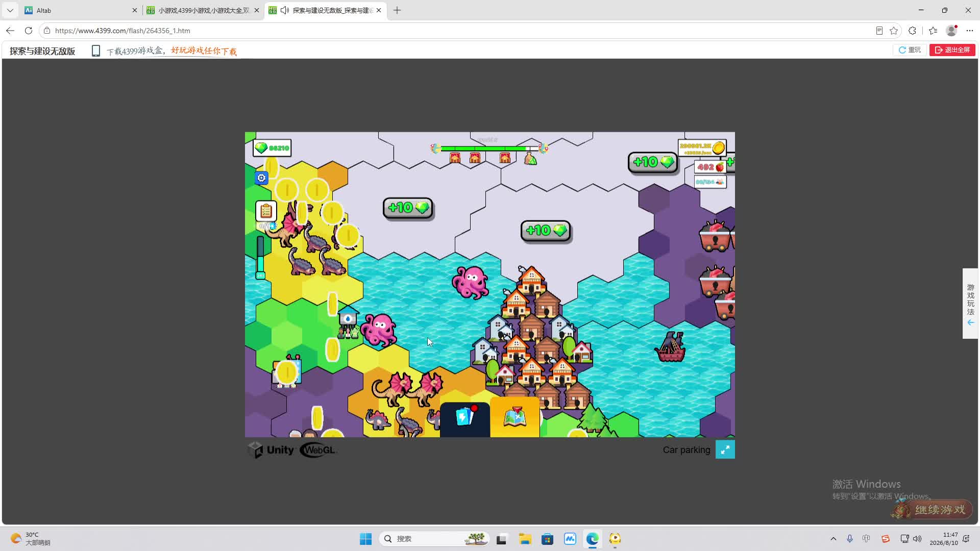This screenshot has width=980, height=551.
Task: View site information lock icon
Action: point(47,31)
